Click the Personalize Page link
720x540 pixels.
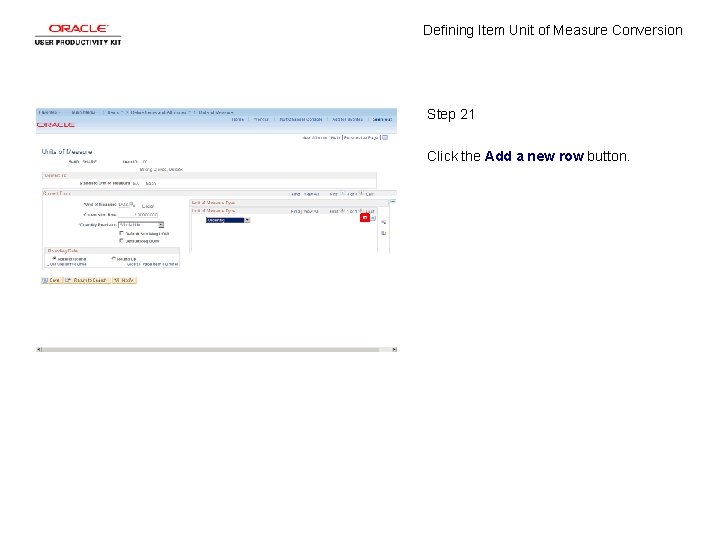point(361,137)
